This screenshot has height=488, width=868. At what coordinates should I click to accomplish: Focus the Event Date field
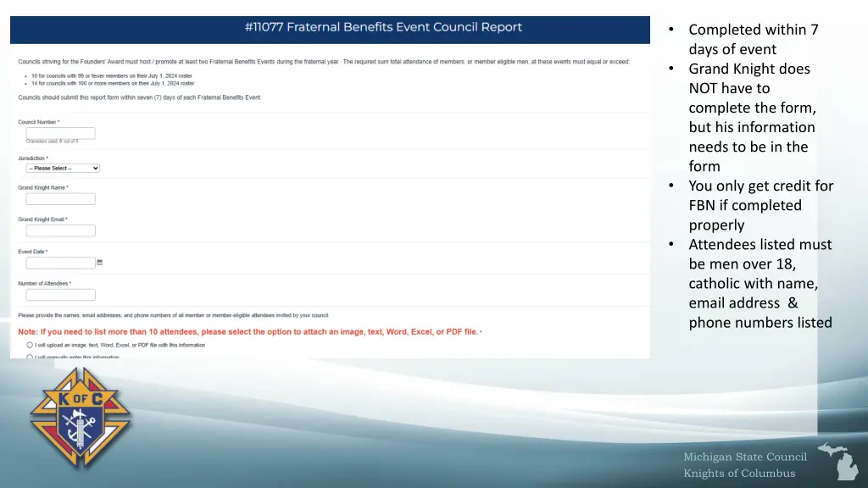tap(60, 263)
